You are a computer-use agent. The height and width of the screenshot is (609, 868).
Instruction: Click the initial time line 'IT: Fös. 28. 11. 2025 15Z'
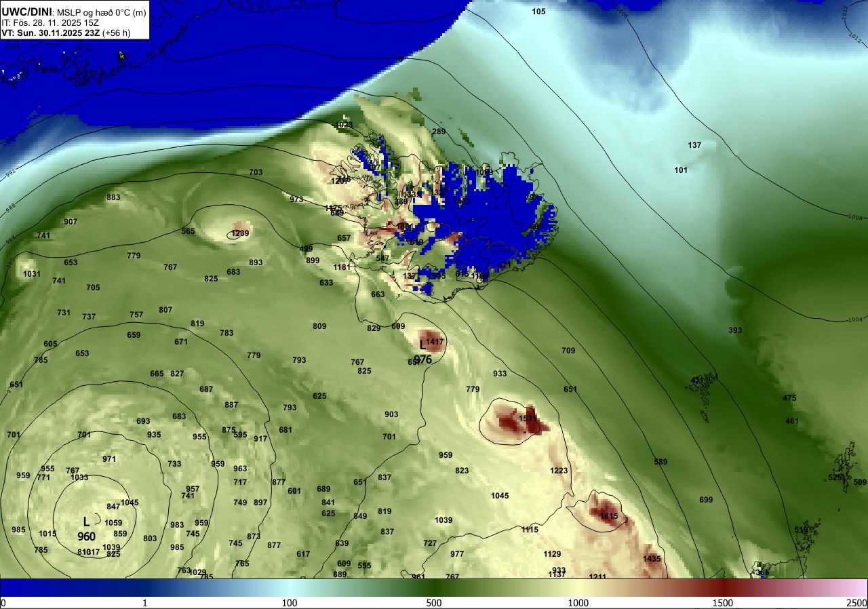click(52, 22)
